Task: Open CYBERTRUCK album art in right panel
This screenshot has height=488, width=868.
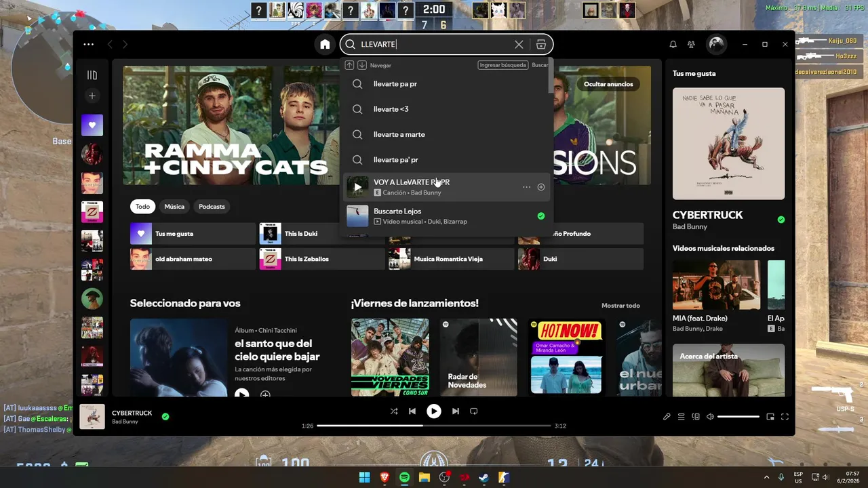Action: [x=728, y=143]
